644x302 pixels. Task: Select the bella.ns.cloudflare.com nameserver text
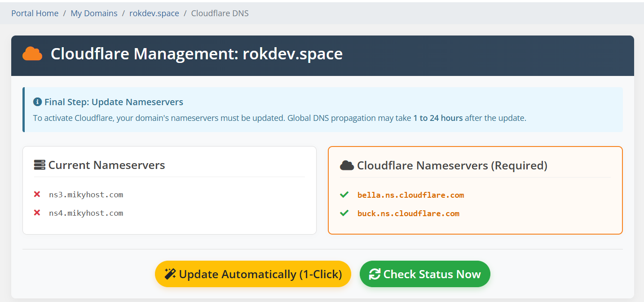[x=410, y=195]
